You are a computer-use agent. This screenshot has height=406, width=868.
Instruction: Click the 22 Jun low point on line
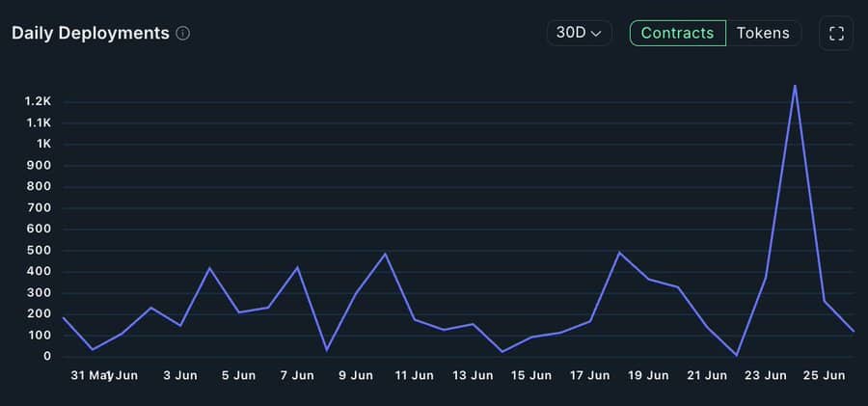pyautogui.click(x=736, y=355)
